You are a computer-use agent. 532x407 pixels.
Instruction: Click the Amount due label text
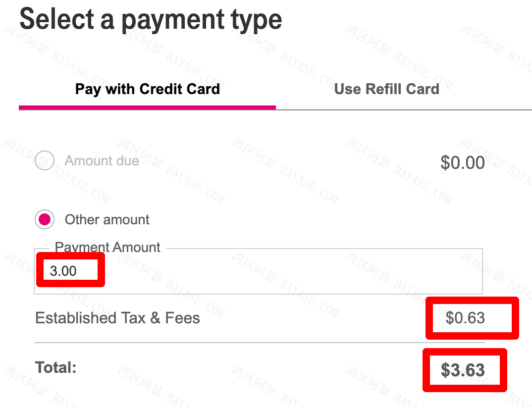[102, 160]
